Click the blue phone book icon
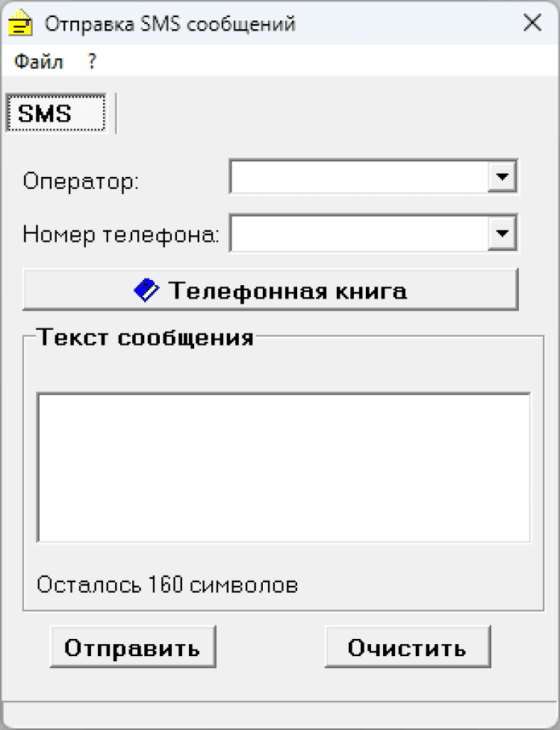 tap(146, 290)
